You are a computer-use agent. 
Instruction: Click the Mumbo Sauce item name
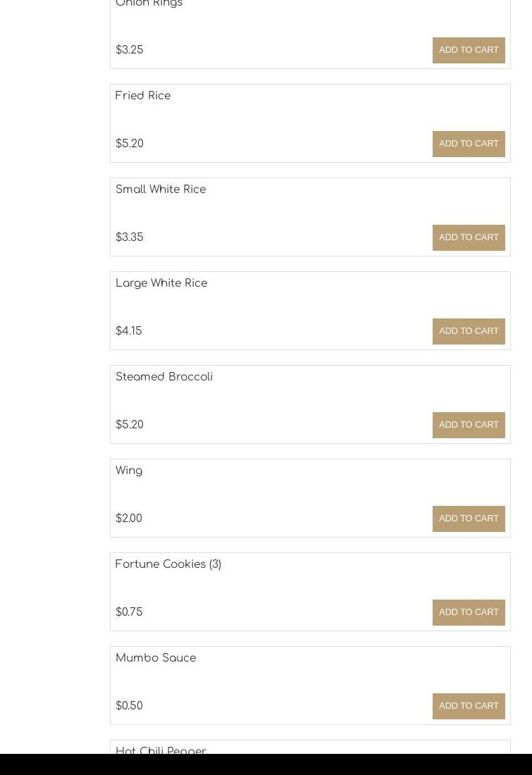pyautogui.click(x=156, y=658)
